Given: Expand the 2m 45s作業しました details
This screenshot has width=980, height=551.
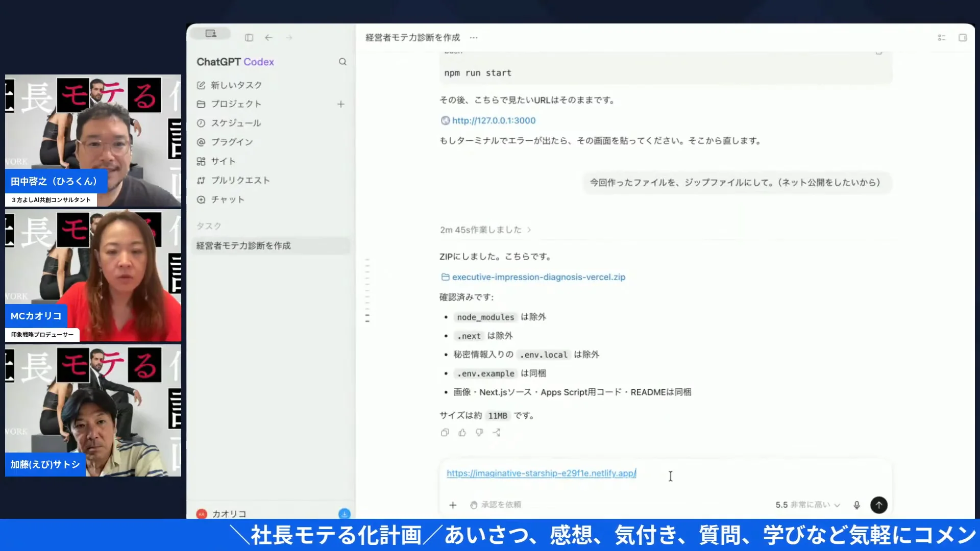Looking at the screenshot, I should pyautogui.click(x=486, y=230).
